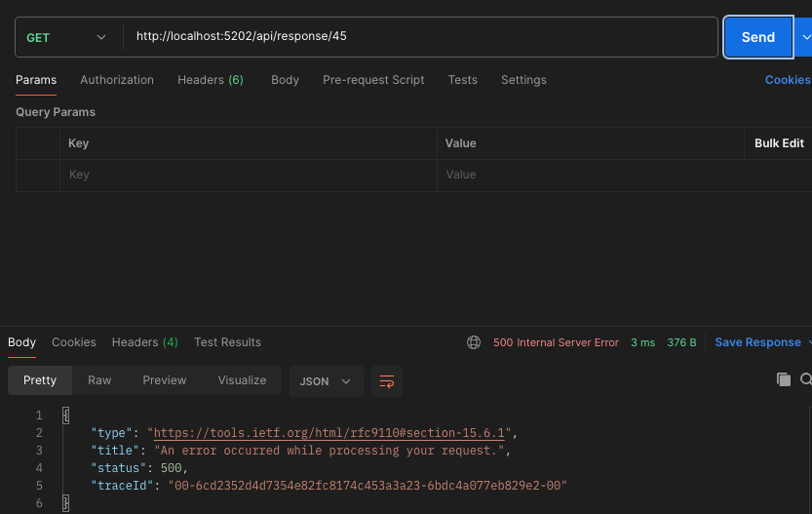Click the blue Send button
This screenshot has width=812, height=514.
pyautogui.click(x=757, y=37)
